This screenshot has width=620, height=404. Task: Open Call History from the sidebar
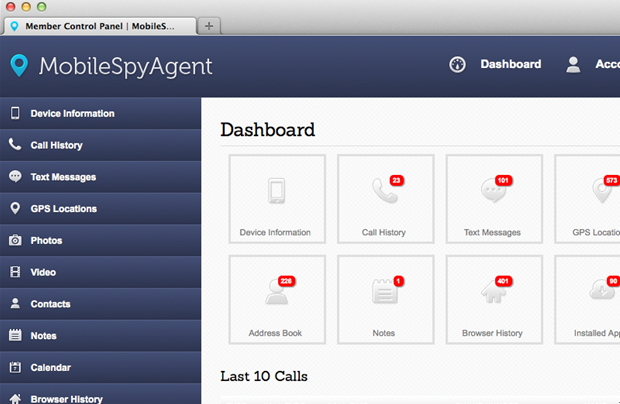pyautogui.click(x=100, y=145)
